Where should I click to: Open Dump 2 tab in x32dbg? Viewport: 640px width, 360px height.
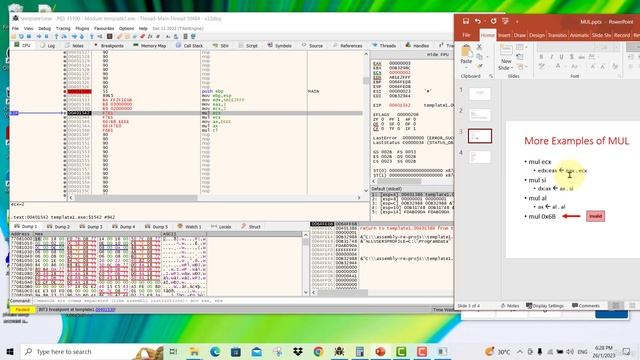tap(58, 227)
